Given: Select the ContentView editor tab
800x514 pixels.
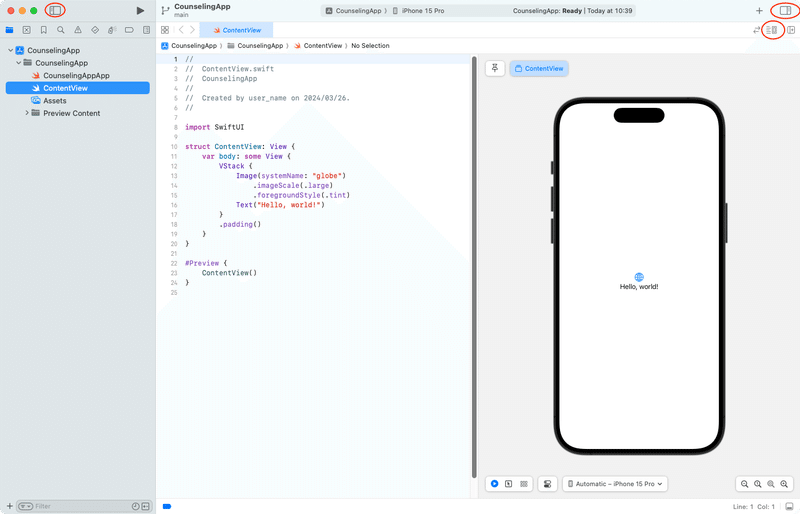Looking at the screenshot, I should [237, 30].
